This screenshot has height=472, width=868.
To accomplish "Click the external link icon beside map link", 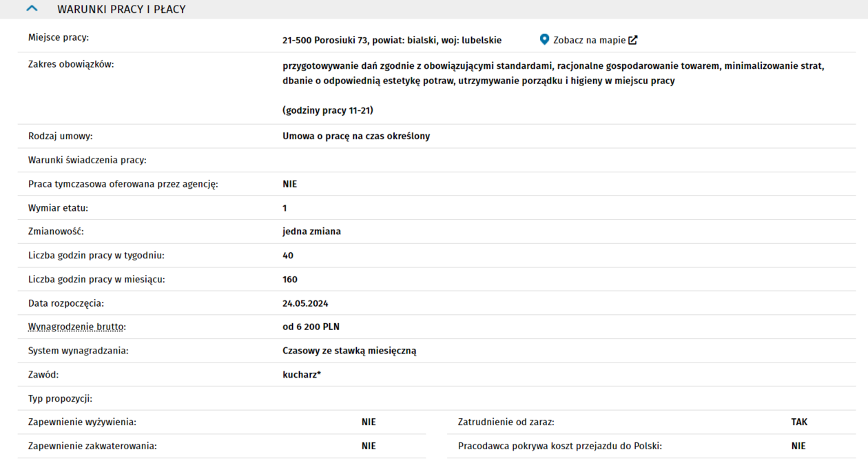I will point(632,40).
